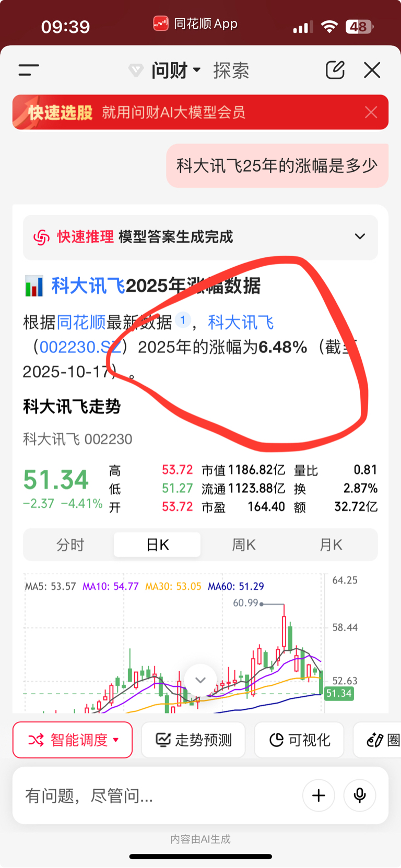The width and height of the screenshot is (401, 868).
Task: Tap the battery indicator showing 48
Action: click(359, 27)
